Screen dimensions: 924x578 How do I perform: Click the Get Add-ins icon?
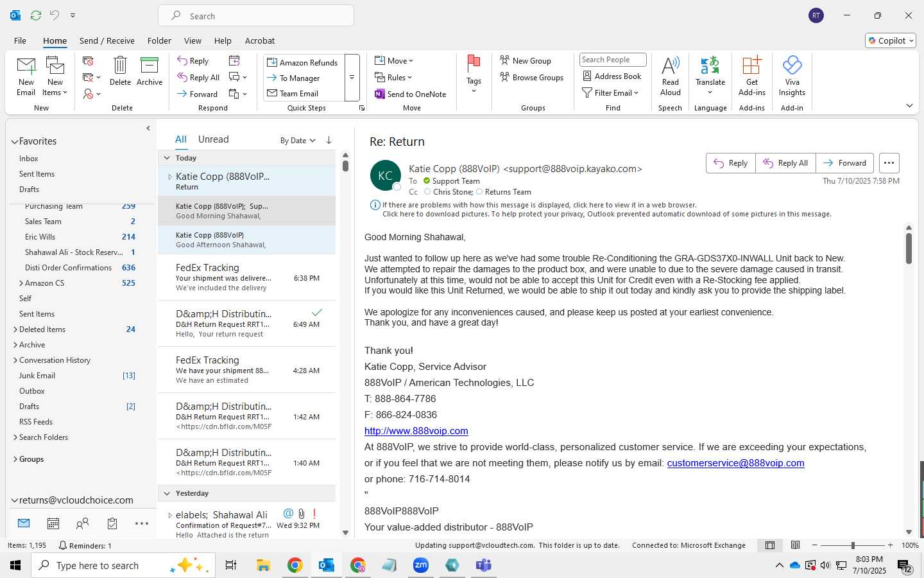click(752, 66)
